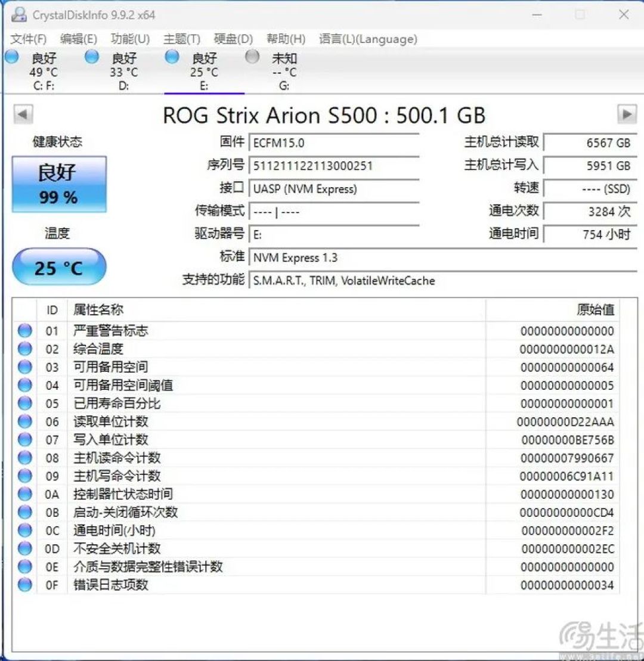
Task: Click the 25 °C temperature button
Action: pos(59,267)
